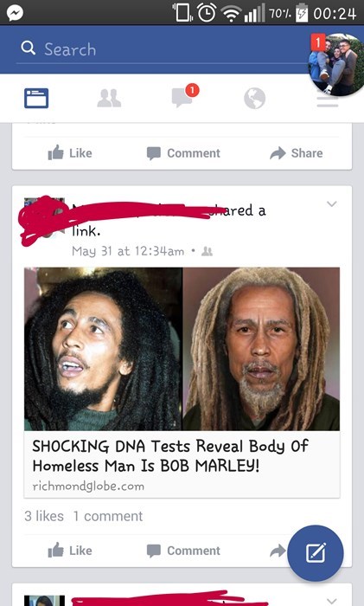Expand post options chevron on shared link post

pyautogui.click(x=331, y=203)
